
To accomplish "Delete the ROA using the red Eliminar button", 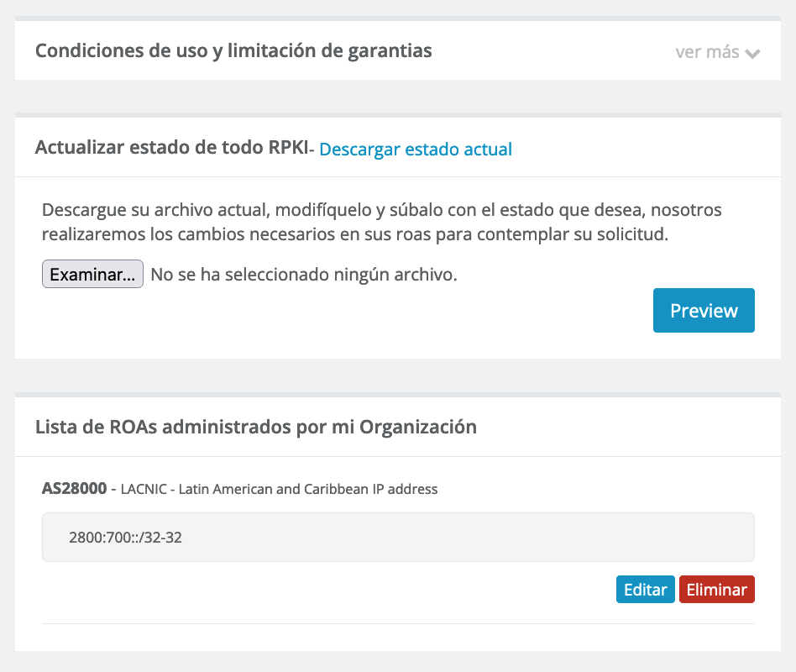I will (x=716, y=590).
